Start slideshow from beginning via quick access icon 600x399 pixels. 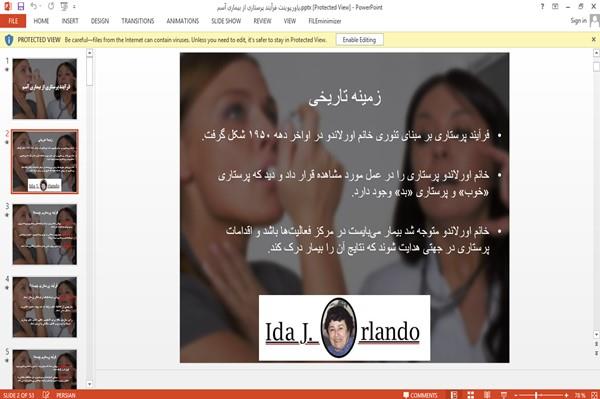(x=64, y=7)
